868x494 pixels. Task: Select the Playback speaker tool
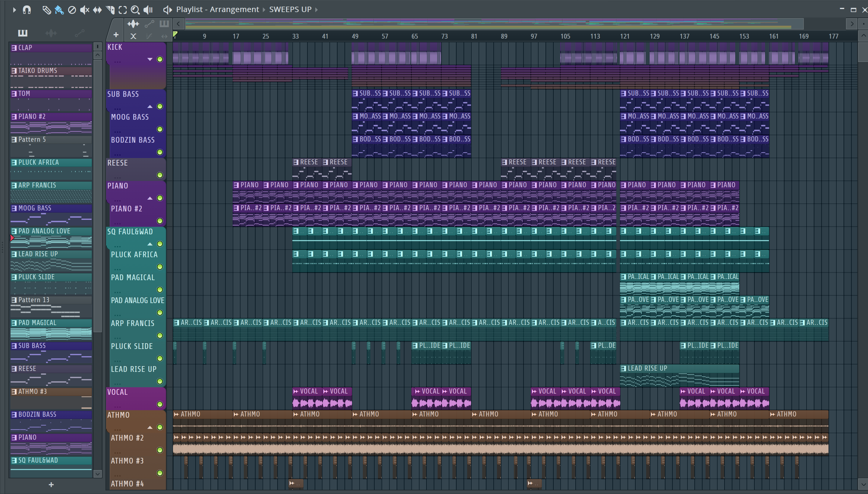click(148, 10)
